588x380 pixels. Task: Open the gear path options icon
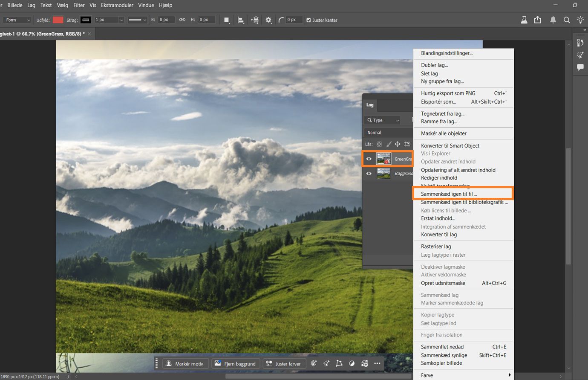point(268,20)
